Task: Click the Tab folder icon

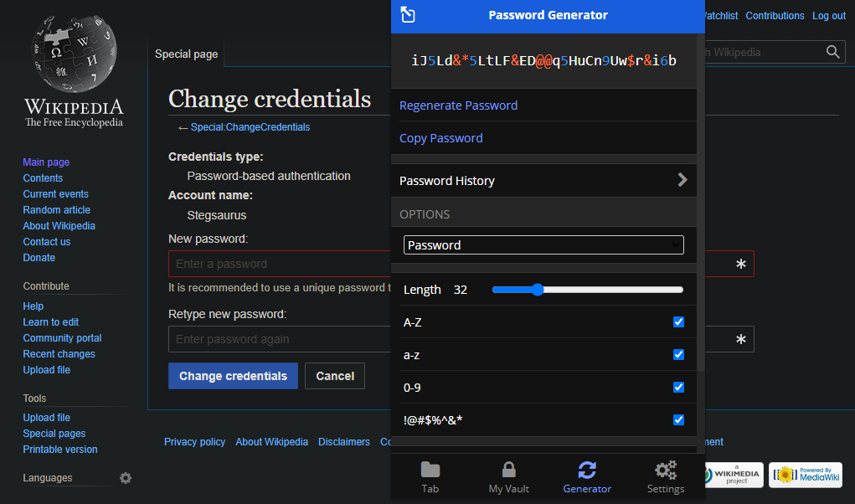Action: point(430,470)
